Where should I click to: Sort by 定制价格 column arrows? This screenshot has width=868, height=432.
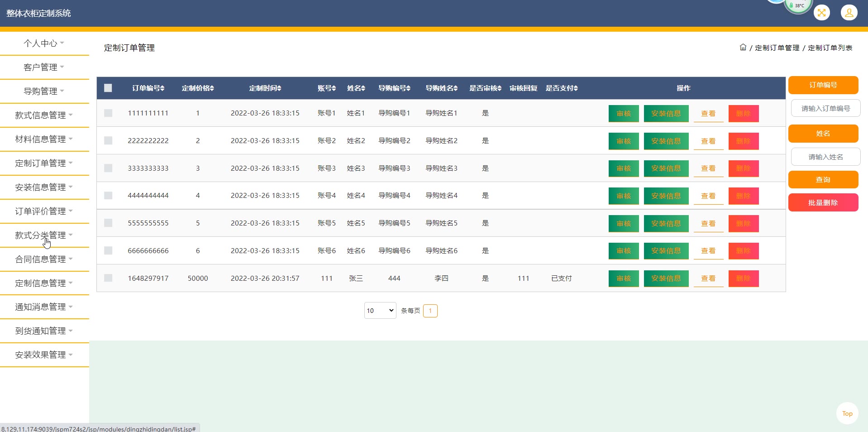pyautogui.click(x=212, y=88)
